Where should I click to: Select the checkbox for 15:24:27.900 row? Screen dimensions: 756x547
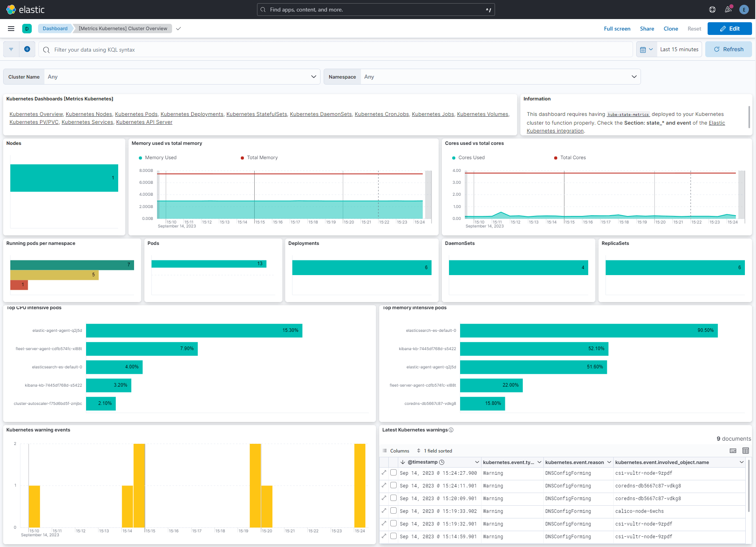(393, 473)
